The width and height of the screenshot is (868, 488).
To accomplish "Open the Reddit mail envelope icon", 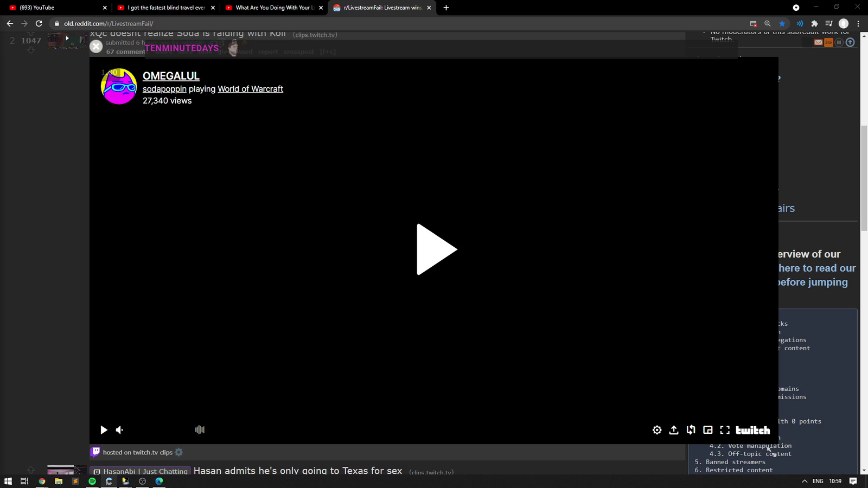I will click(x=819, y=42).
